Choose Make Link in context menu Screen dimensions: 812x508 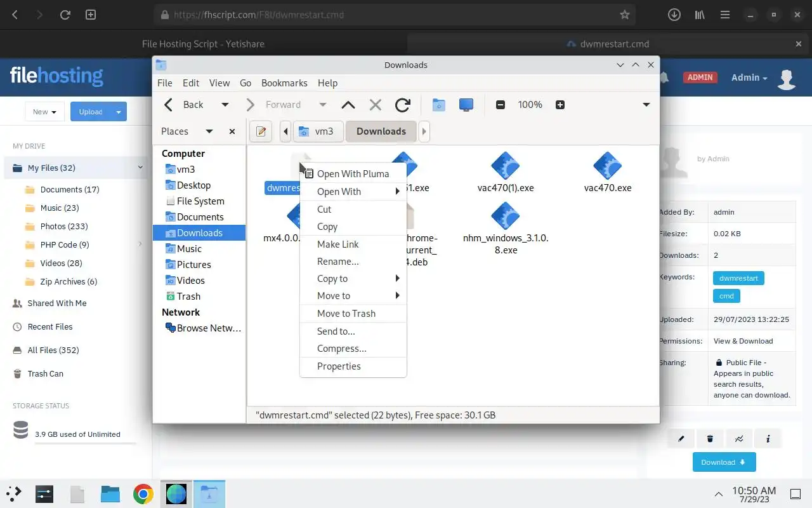tap(353, 244)
